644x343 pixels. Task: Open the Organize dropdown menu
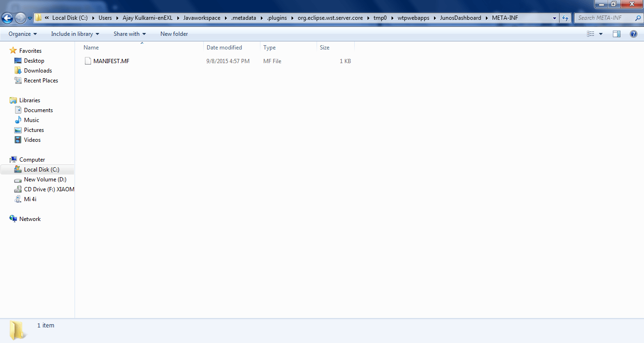22,33
